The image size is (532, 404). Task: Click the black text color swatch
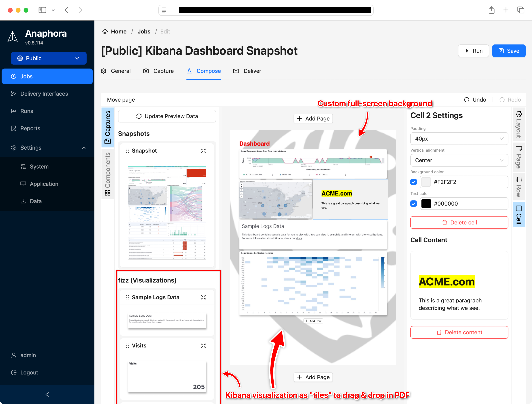click(x=426, y=204)
